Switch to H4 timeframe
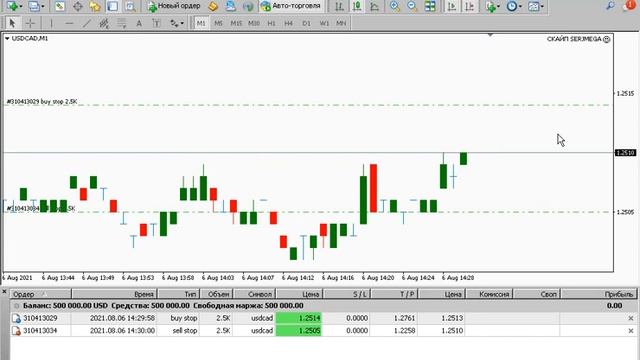 click(x=289, y=23)
